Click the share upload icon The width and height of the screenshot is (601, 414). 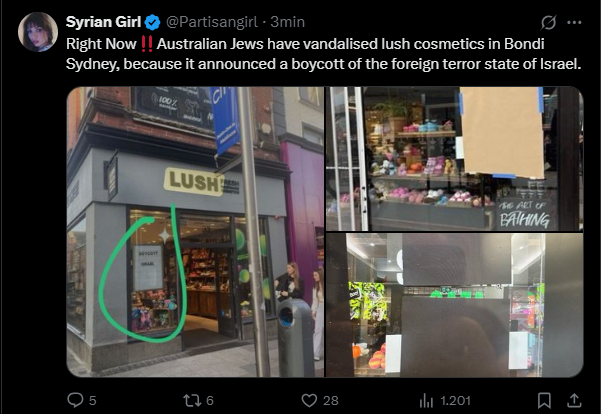(574, 400)
